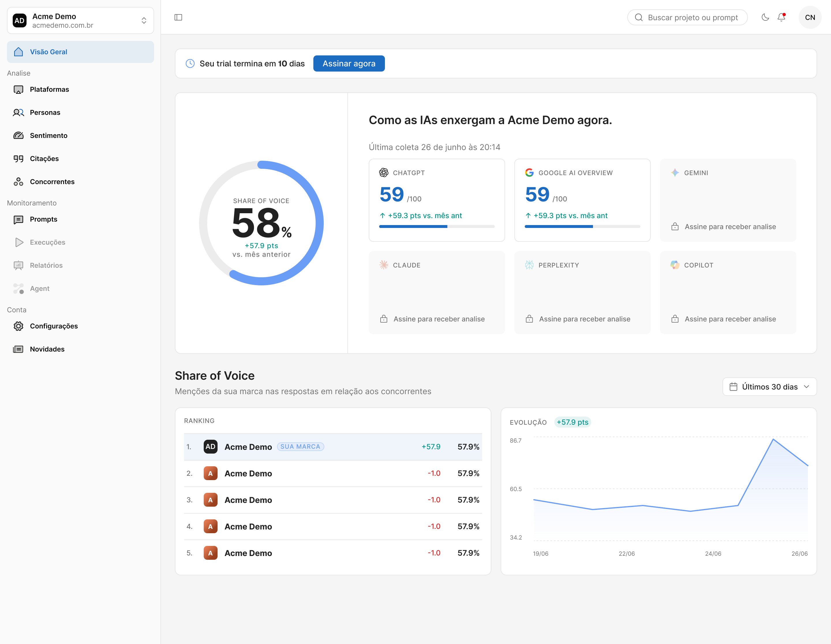Image resolution: width=831 pixels, height=644 pixels.
Task: Open notifications bell
Action: point(782,17)
